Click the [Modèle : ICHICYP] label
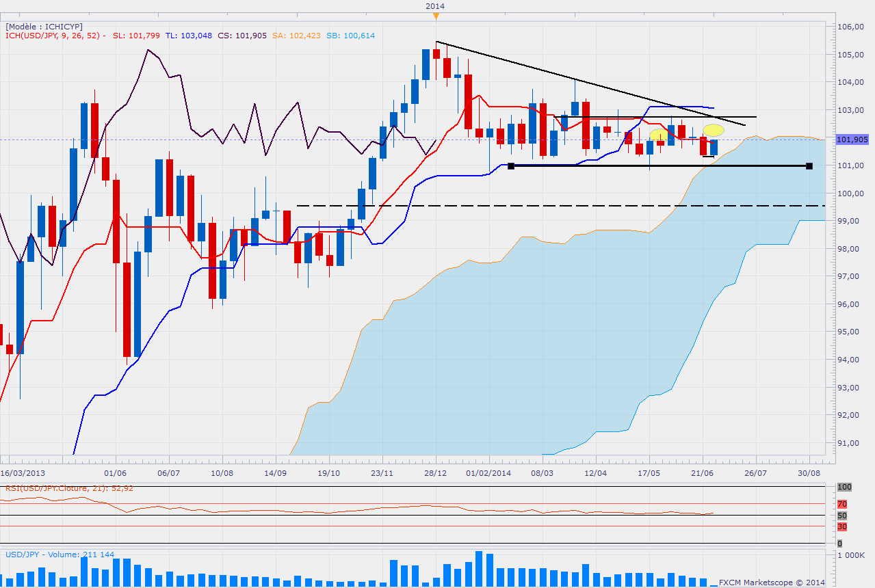The image size is (875, 588). 44,27
